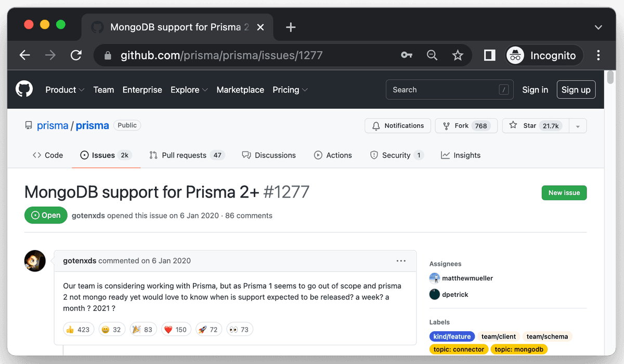Image resolution: width=624 pixels, height=364 pixels.
Task: Open the zoom magnifier icon in address bar
Action: tap(432, 55)
